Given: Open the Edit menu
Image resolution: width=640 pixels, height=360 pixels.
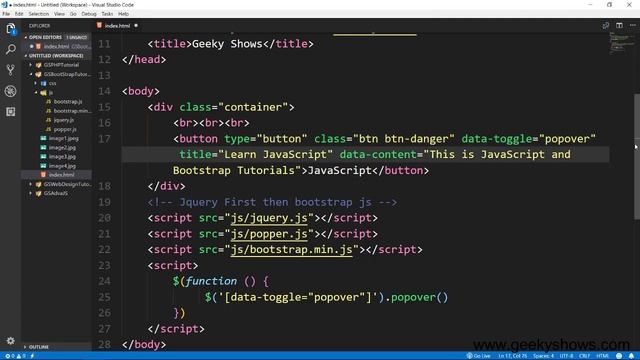Looking at the screenshot, I should click(19, 14).
